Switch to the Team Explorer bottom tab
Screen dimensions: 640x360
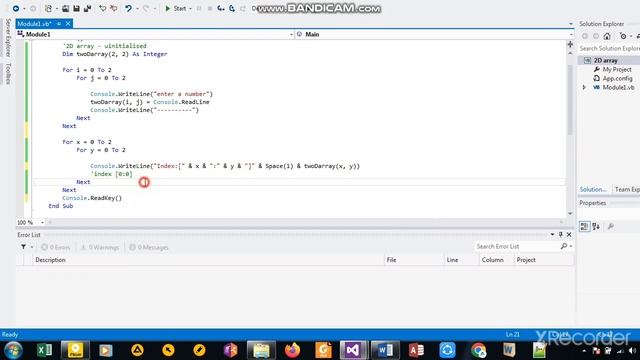pos(627,189)
